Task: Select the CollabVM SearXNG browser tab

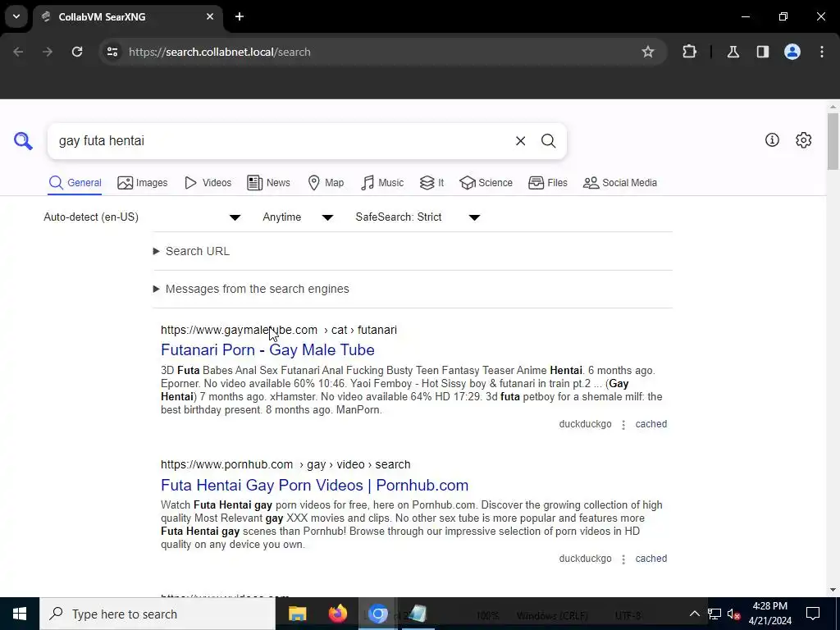Action: pyautogui.click(x=128, y=16)
